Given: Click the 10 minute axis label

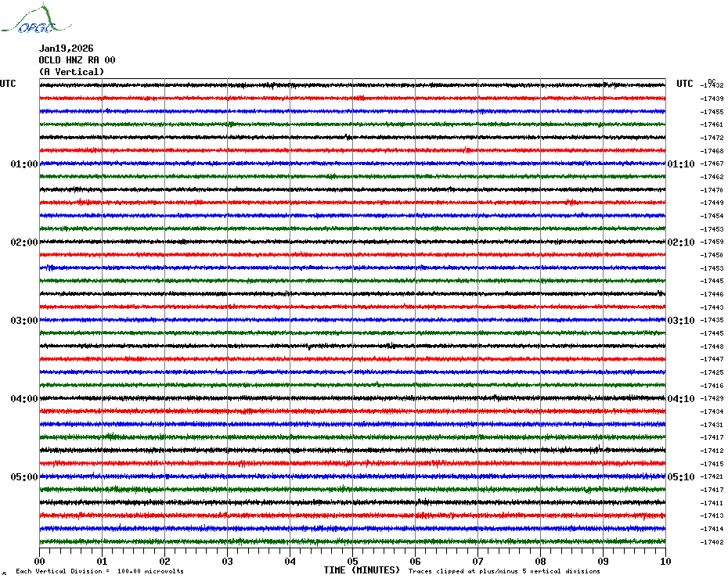Looking at the screenshot, I should click(665, 561).
